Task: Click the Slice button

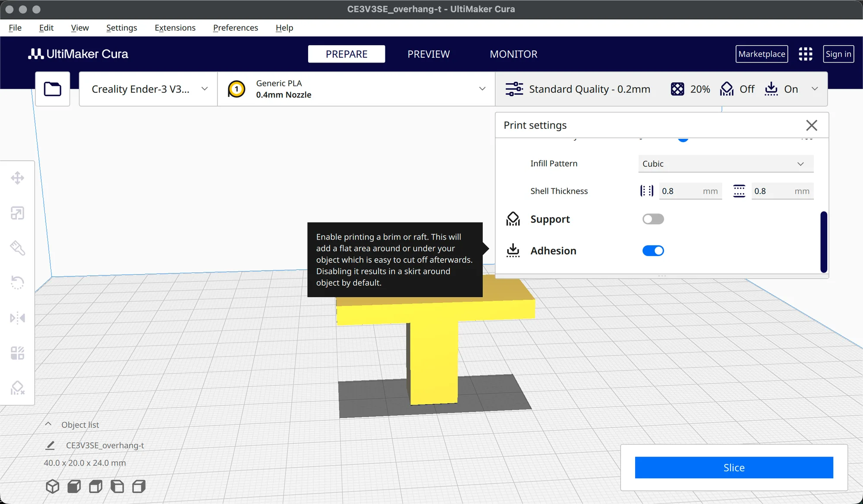Action: click(734, 467)
